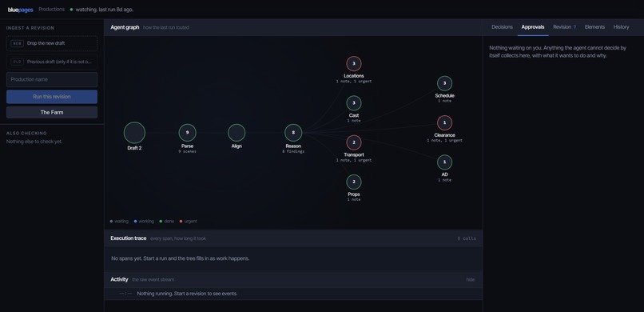Open the Productions link in header
644x312 pixels.
[x=51, y=9]
